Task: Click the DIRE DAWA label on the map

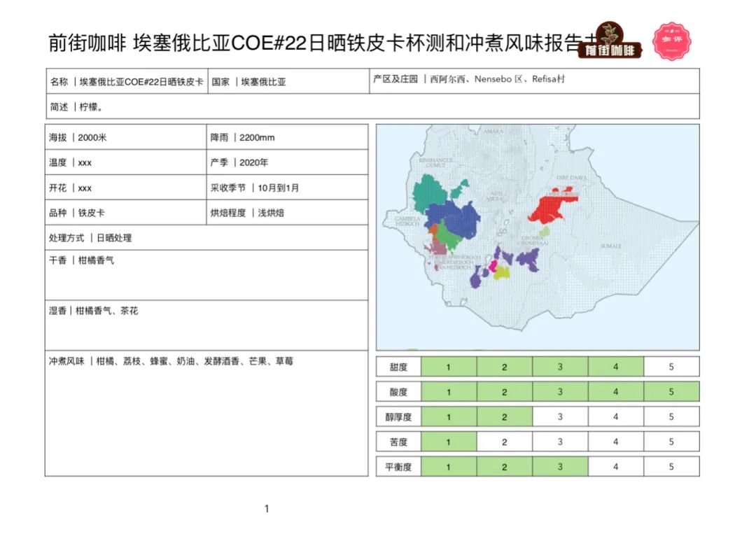Action: tap(571, 178)
